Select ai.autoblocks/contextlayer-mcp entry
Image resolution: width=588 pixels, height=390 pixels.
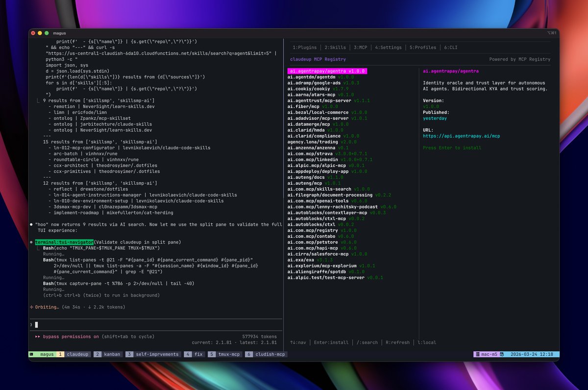(337, 212)
